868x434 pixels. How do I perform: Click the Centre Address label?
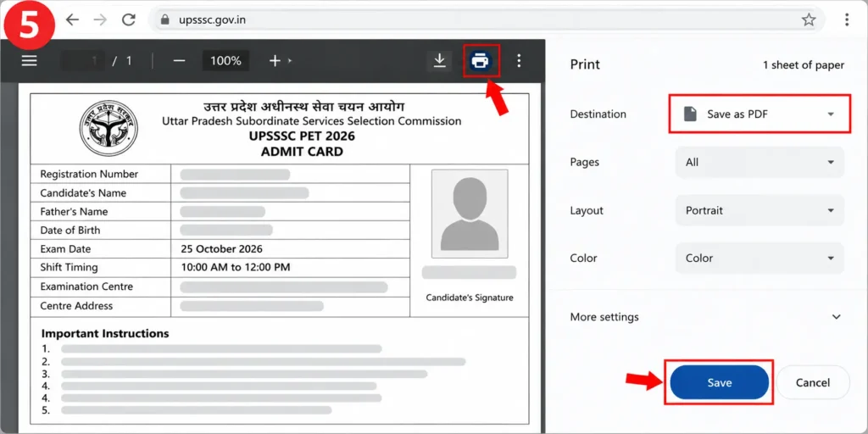76,305
